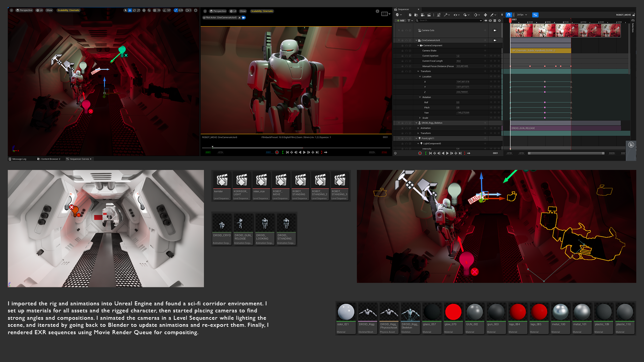Expand the Scale property track

[420, 118]
